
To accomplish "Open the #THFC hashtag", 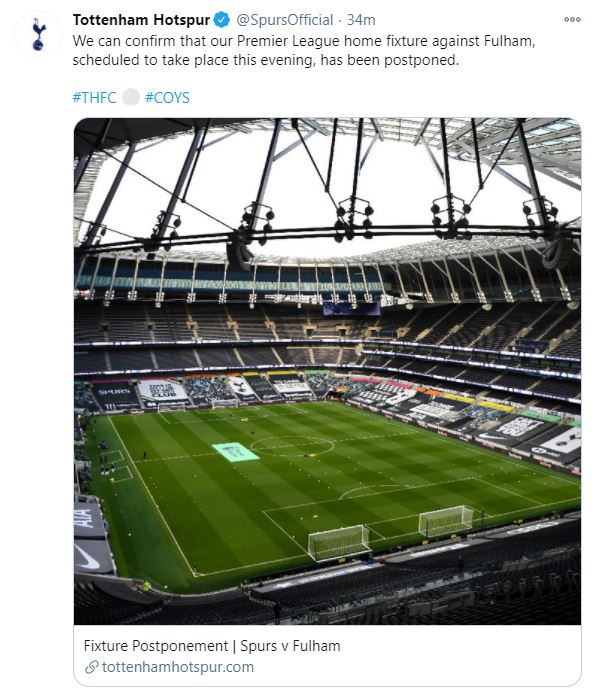I will coord(95,97).
